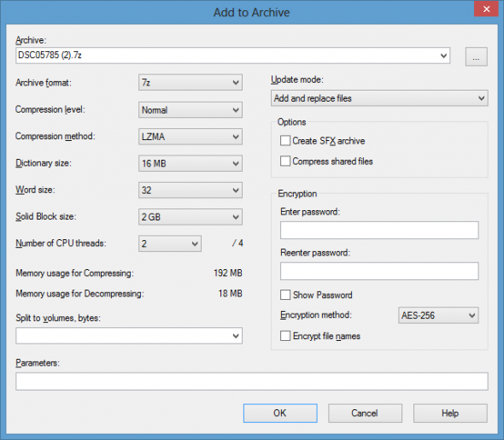504x440 pixels.
Task: Close the Add to Archive dialog
Action: tap(486, 9)
